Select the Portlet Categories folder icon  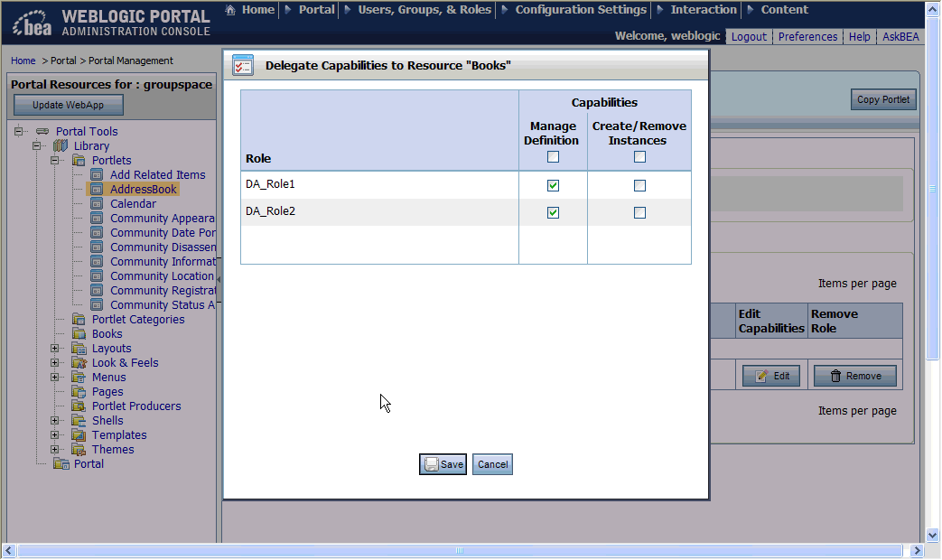[78, 319]
